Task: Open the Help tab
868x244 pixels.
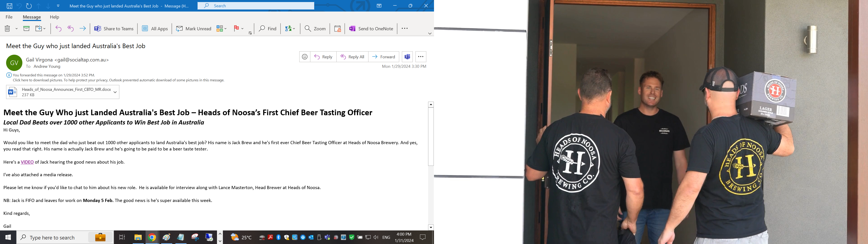Action: click(x=54, y=17)
